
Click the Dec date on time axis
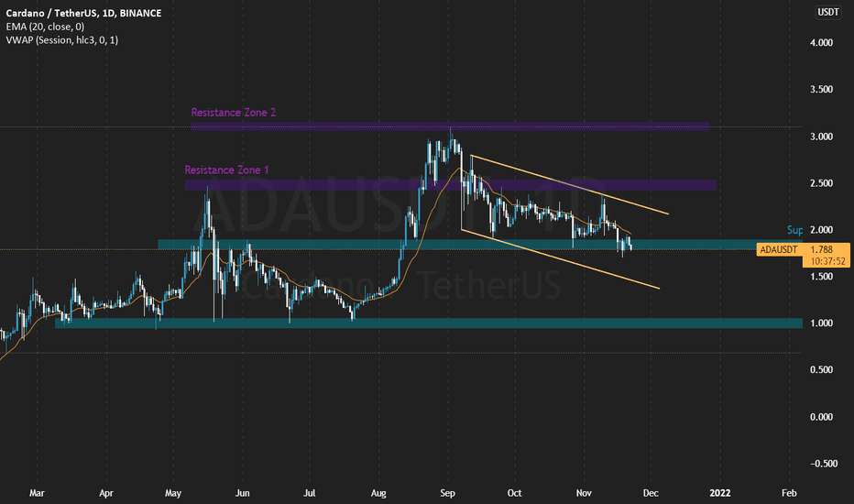click(651, 493)
